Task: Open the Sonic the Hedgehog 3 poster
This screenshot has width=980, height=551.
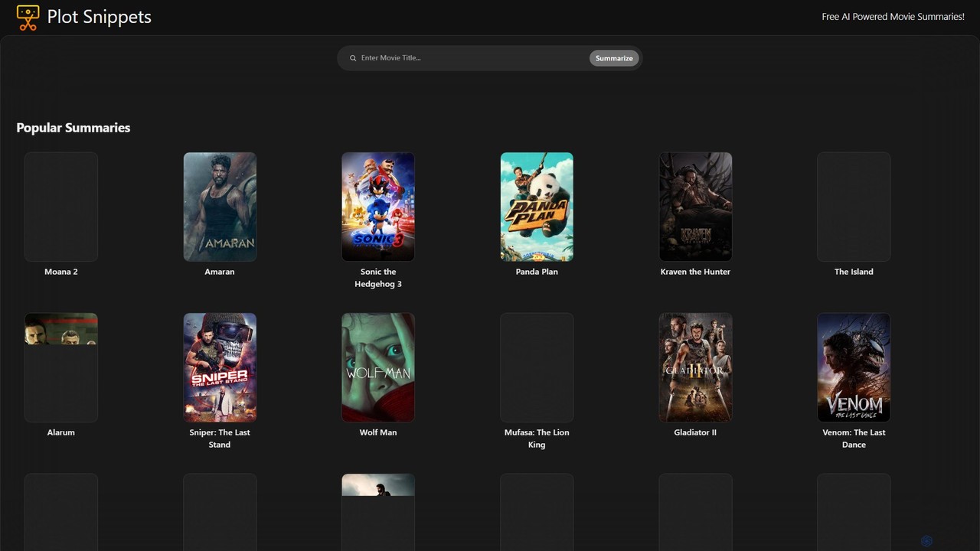Action: pyautogui.click(x=378, y=207)
